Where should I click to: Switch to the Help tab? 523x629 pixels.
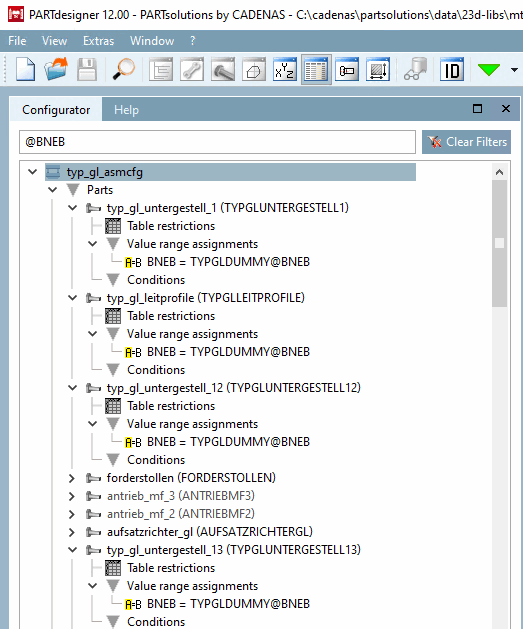coord(126,110)
